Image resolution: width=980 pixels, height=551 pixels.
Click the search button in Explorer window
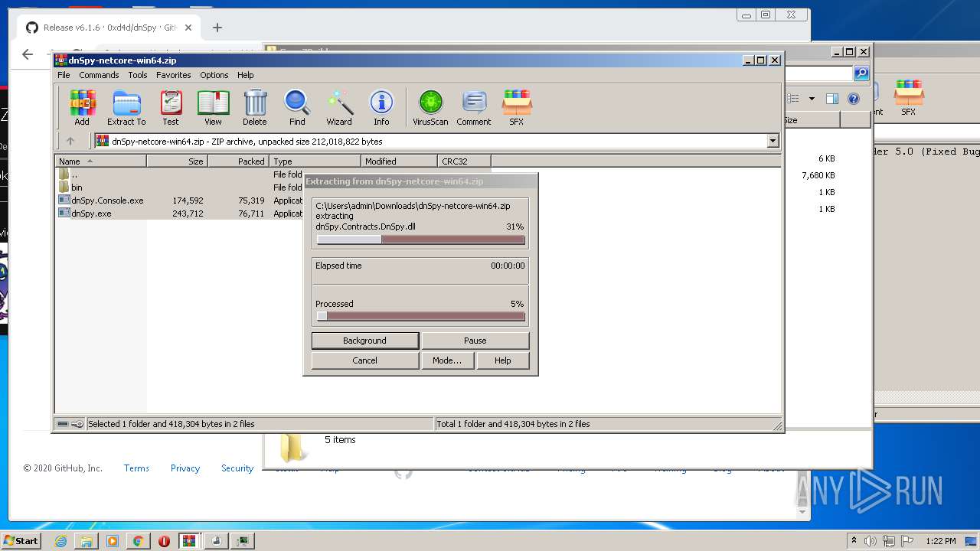tap(861, 73)
